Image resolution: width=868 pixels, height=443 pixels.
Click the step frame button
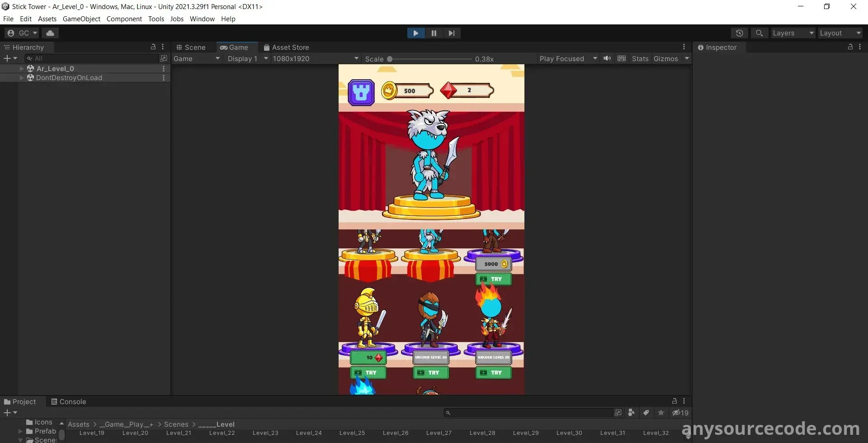(x=451, y=33)
